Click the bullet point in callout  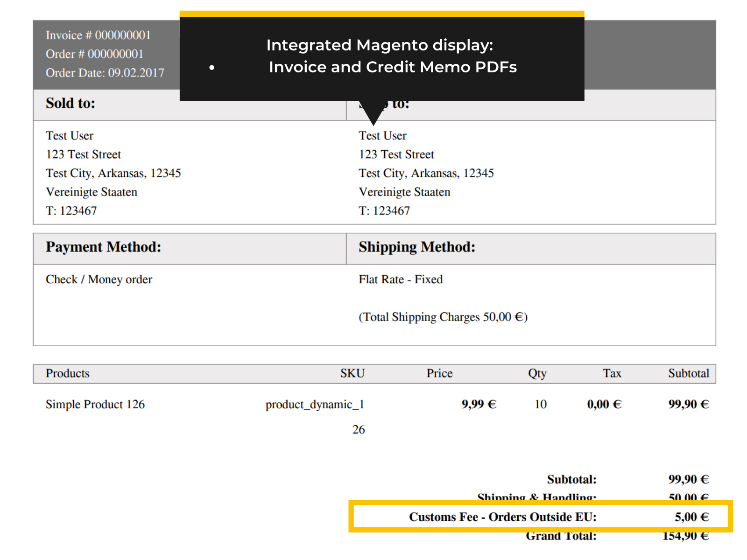[212, 68]
